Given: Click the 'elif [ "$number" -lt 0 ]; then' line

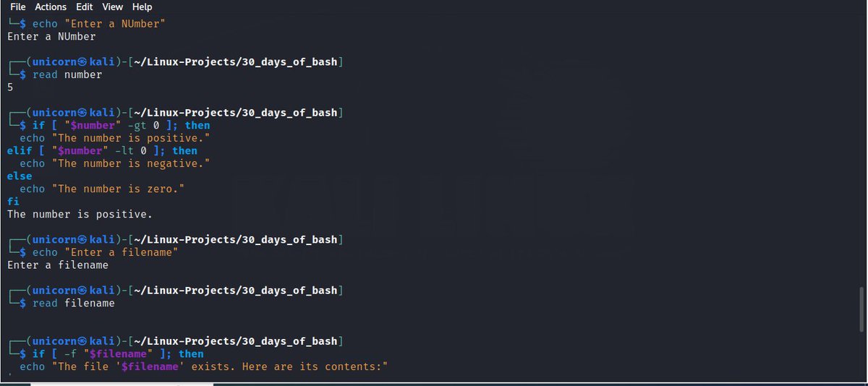Looking at the screenshot, I should 102,150.
